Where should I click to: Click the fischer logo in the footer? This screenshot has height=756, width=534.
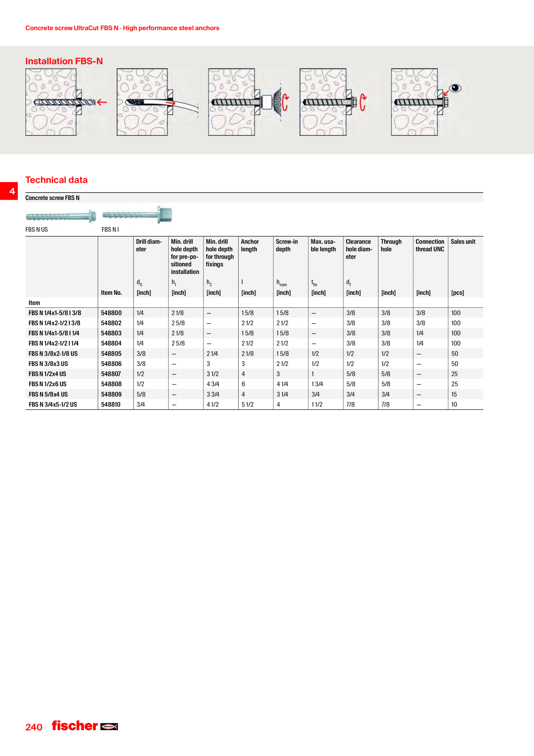click(85, 726)
